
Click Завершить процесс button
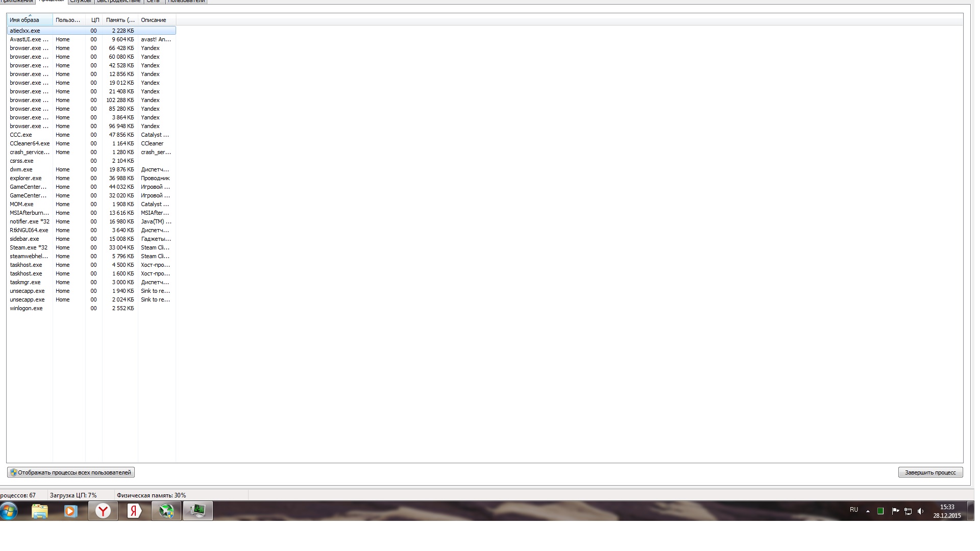coord(930,472)
